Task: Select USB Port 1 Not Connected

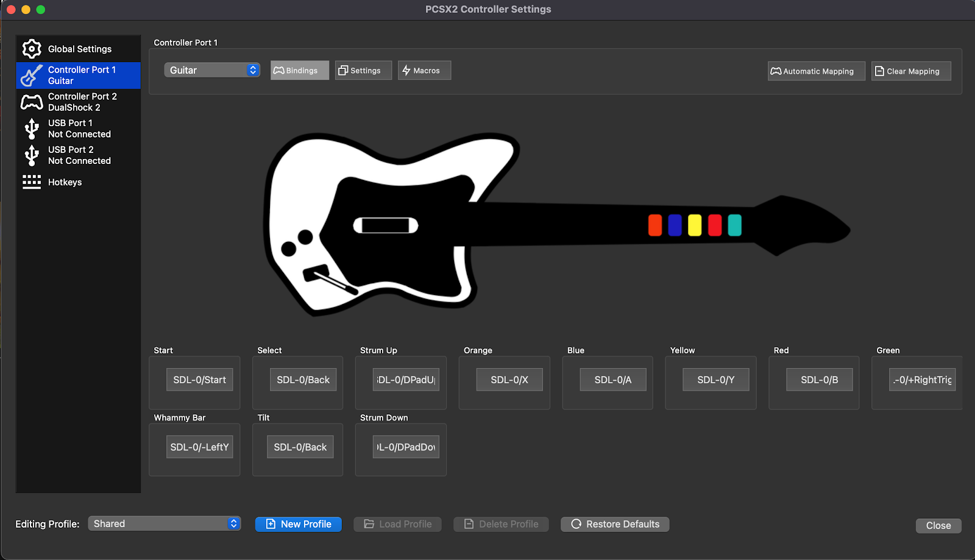Action: (x=79, y=129)
